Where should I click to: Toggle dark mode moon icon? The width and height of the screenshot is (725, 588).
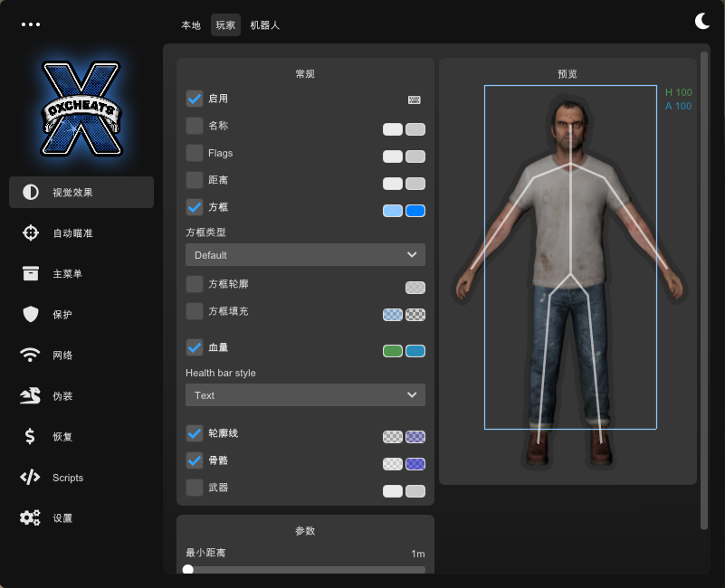tap(701, 22)
